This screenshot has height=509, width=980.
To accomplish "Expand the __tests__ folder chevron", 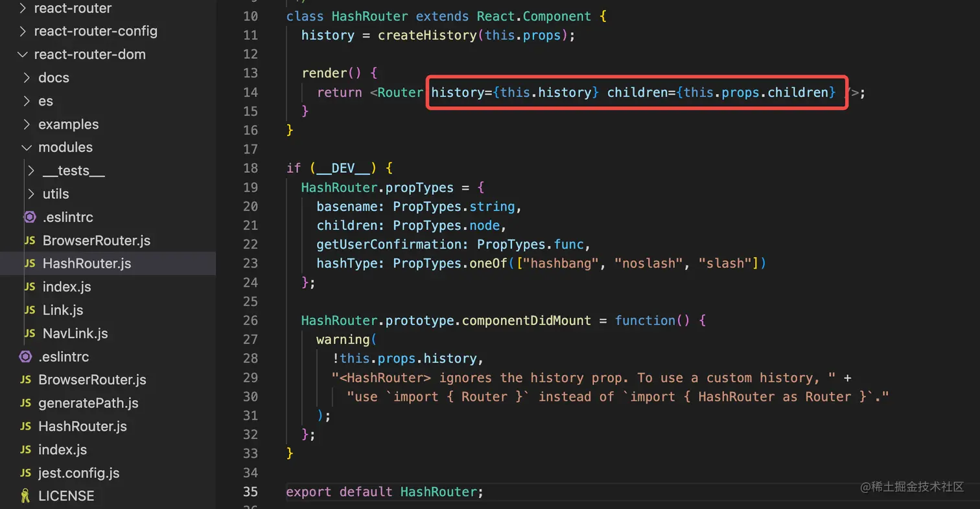I will tap(31, 170).
